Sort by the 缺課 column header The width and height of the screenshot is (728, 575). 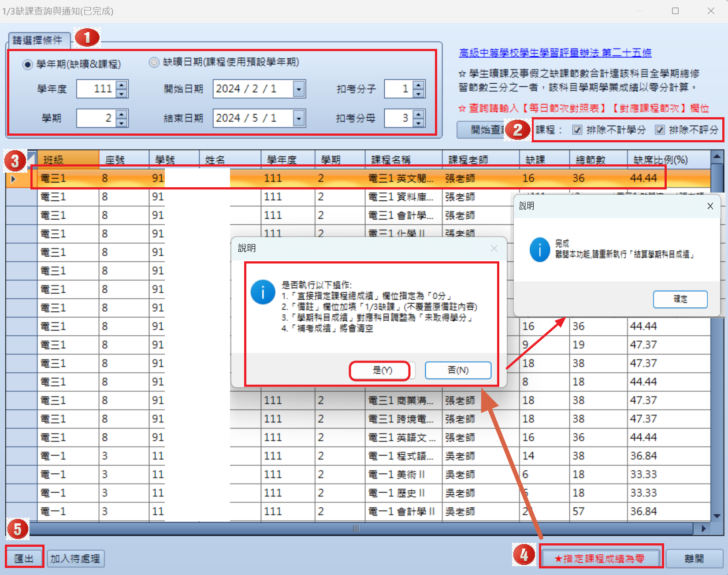tap(544, 160)
